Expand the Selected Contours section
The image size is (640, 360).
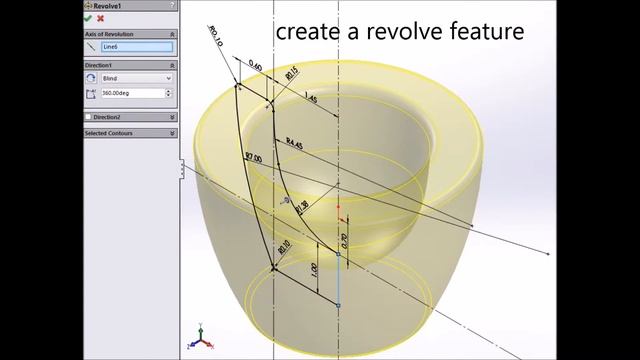pyautogui.click(x=172, y=133)
